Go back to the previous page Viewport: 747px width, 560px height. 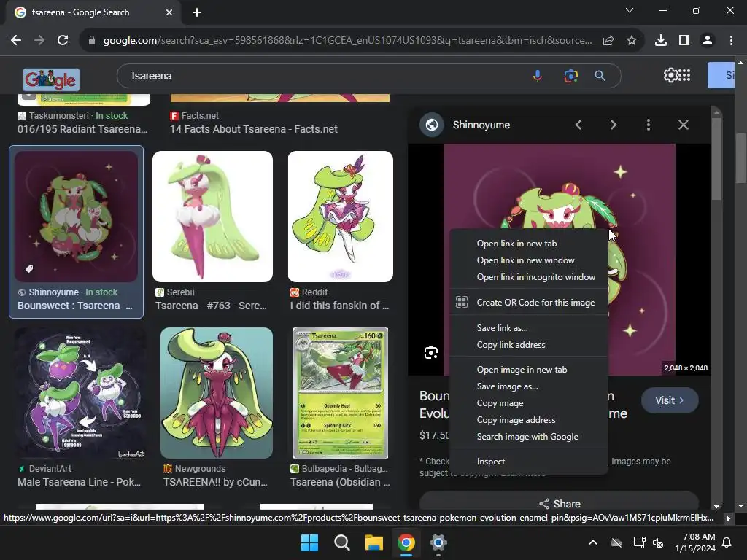(x=16, y=41)
